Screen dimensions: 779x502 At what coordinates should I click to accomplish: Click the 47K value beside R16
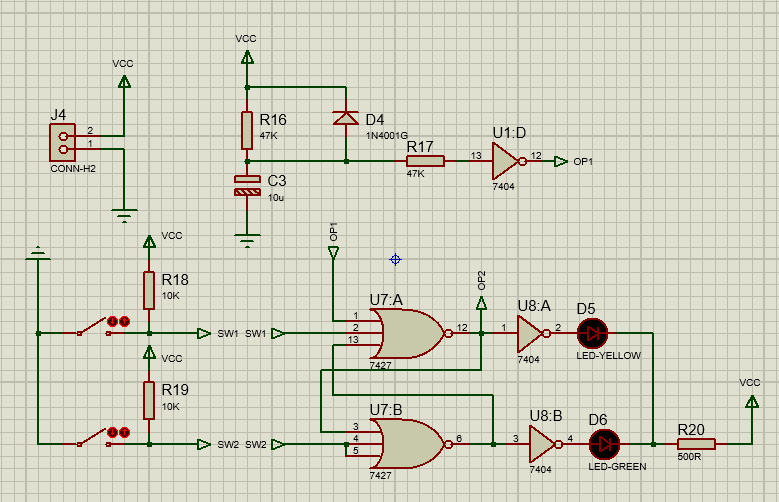pos(268,136)
